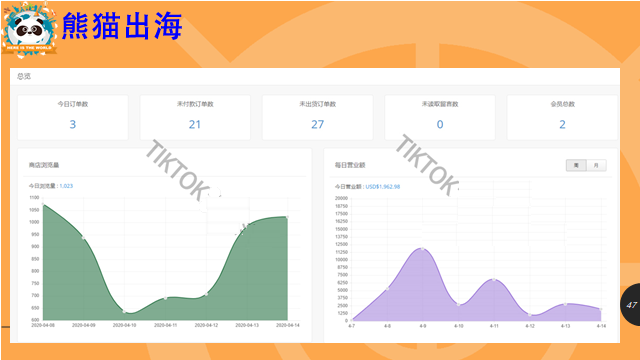Click the 商店浏览量 panel title
This screenshot has height=360, width=640.
(x=44, y=165)
